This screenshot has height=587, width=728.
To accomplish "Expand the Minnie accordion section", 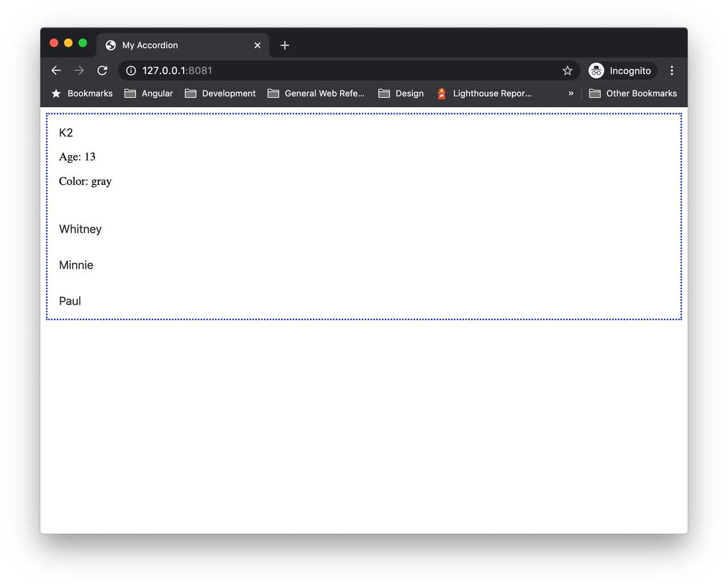I will click(76, 265).
